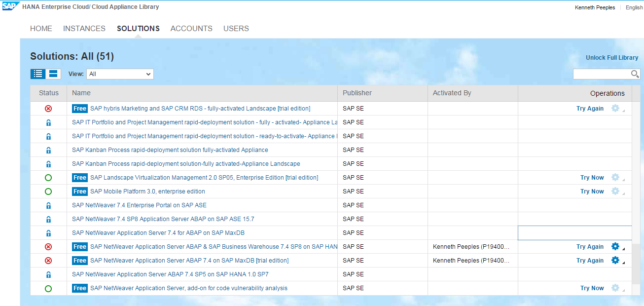
Task: Click Try Again for SAP hybris Marketing
Action: (590, 109)
